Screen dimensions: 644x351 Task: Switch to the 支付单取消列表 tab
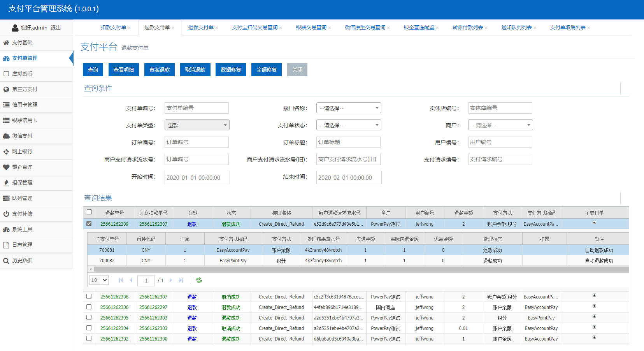click(568, 28)
